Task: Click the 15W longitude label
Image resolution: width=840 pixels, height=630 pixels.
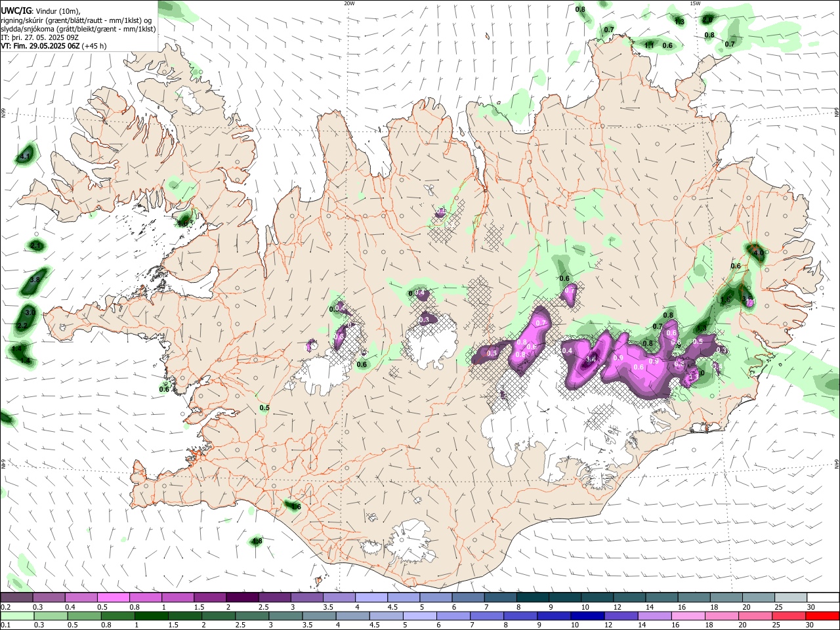Action: click(x=695, y=3)
